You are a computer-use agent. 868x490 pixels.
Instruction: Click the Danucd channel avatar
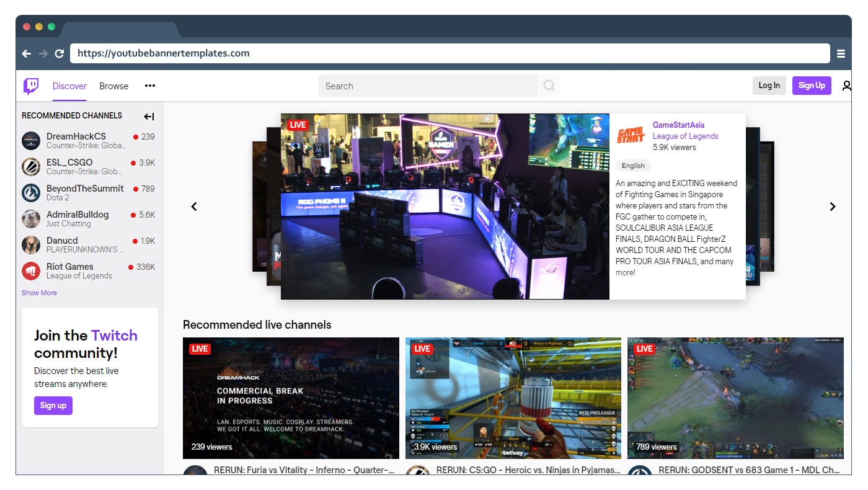31,245
